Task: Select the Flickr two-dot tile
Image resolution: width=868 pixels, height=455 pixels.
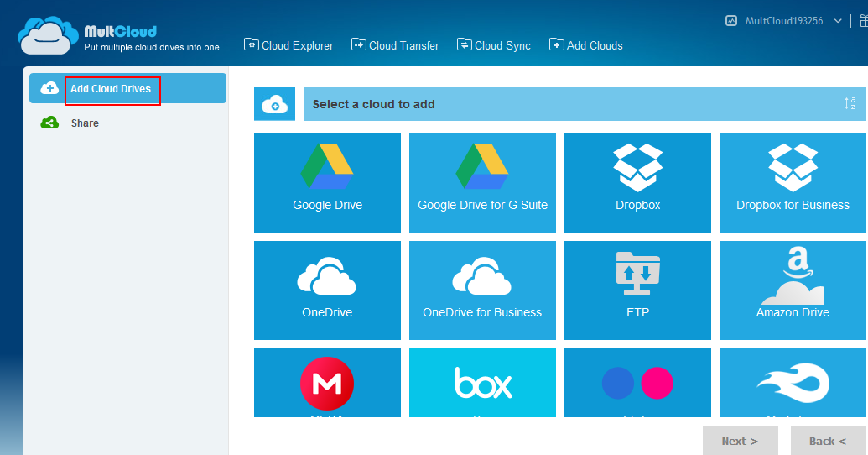Action: coord(637,383)
